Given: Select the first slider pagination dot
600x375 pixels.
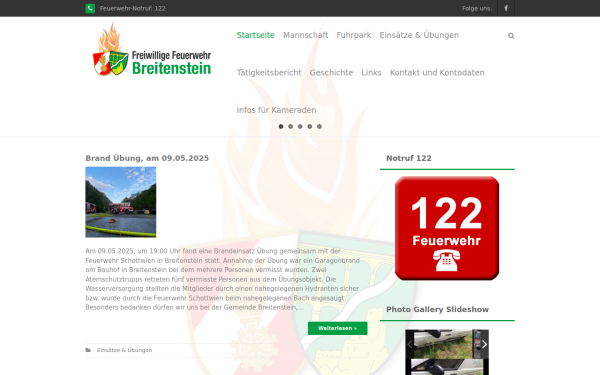Looking at the screenshot, I should pyautogui.click(x=281, y=126).
